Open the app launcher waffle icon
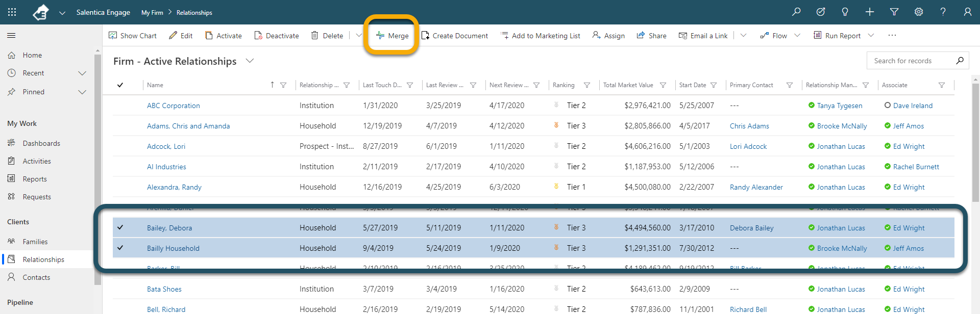The image size is (980, 314). [x=12, y=12]
